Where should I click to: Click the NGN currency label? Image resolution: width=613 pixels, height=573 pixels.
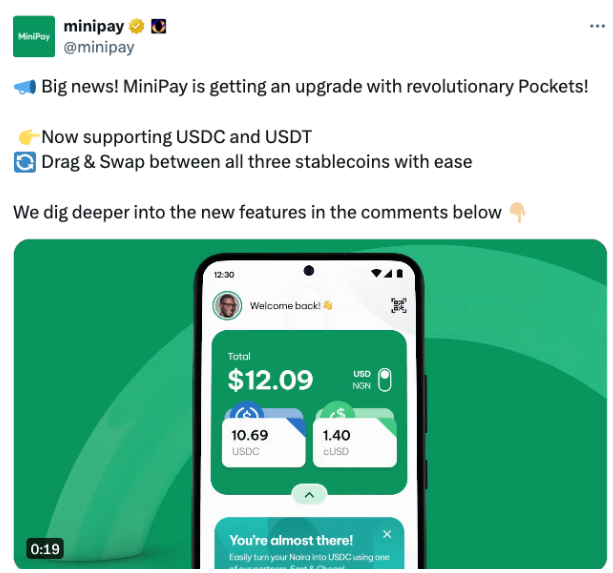pyautogui.click(x=361, y=386)
